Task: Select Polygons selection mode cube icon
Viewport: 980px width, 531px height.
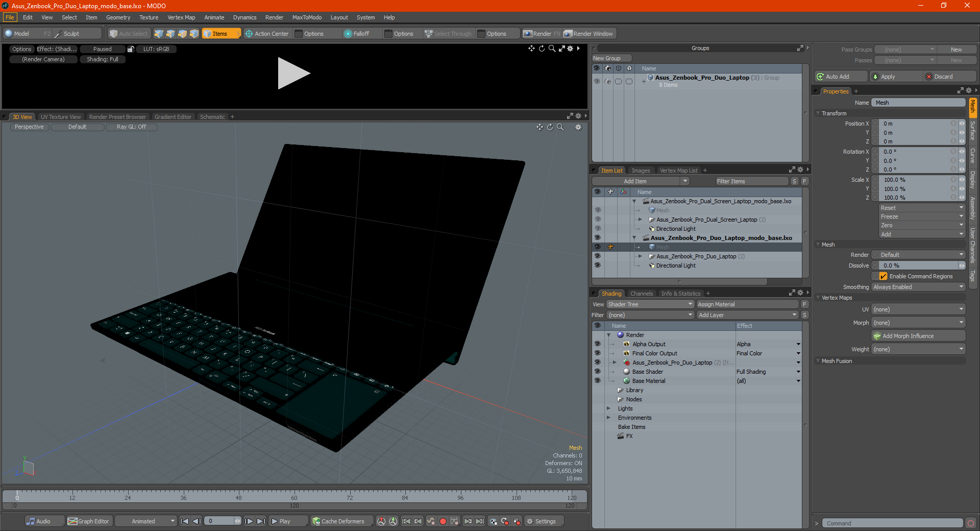Action: point(182,34)
